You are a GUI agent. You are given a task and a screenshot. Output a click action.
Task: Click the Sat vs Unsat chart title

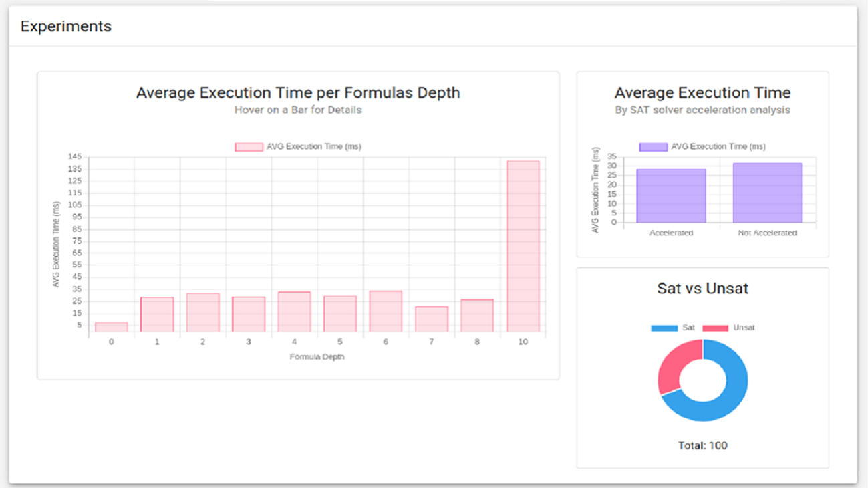[703, 289]
